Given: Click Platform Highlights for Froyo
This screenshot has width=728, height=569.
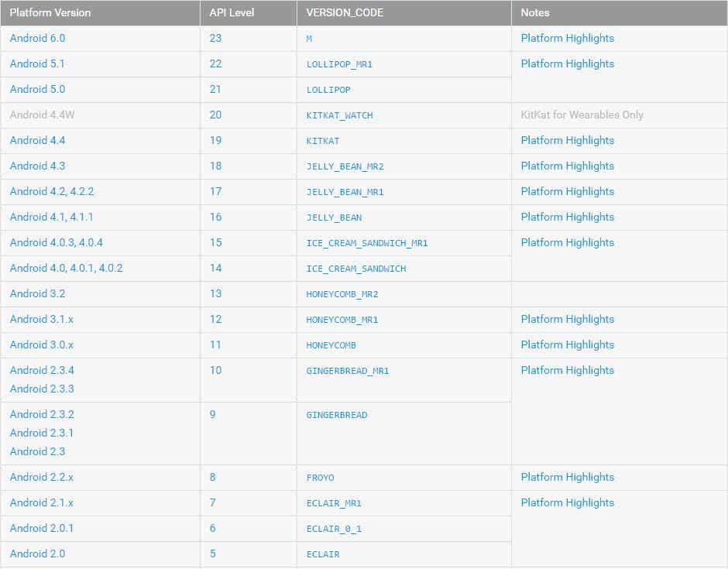Looking at the screenshot, I should [567, 477].
